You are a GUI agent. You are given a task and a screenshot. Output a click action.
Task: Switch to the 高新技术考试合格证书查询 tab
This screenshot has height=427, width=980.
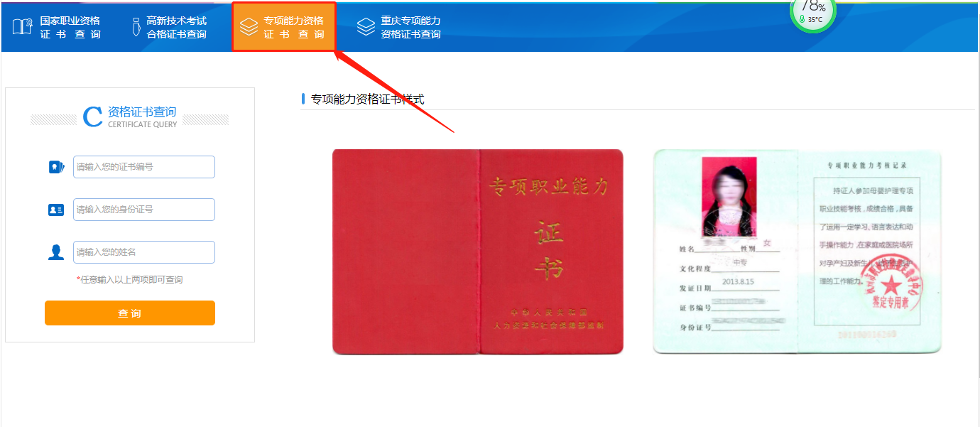click(x=170, y=27)
